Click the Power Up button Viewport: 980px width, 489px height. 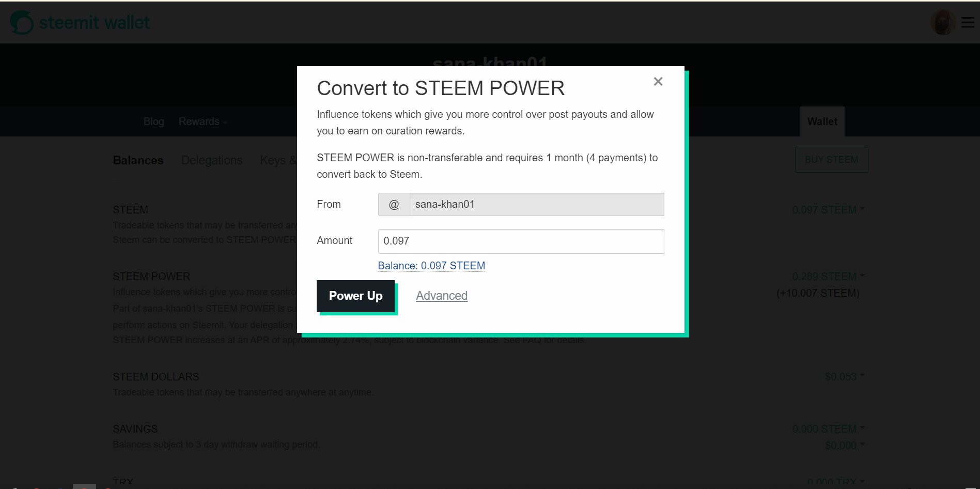355,296
